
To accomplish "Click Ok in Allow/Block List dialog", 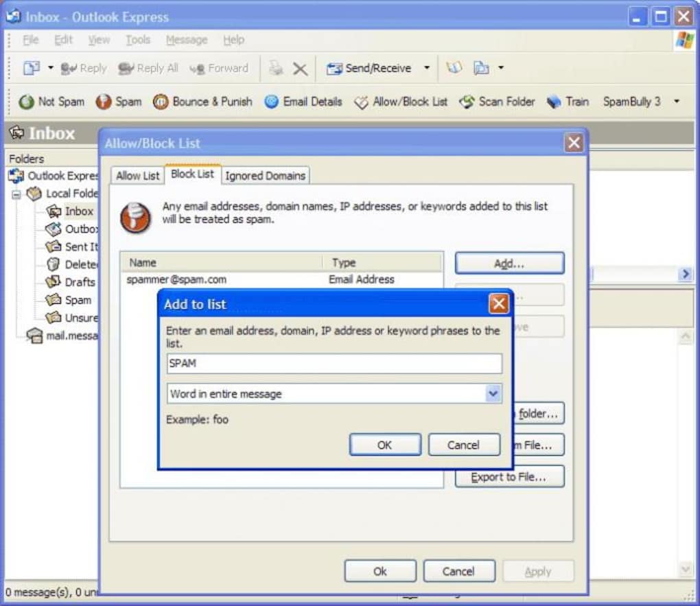I will (x=380, y=571).
